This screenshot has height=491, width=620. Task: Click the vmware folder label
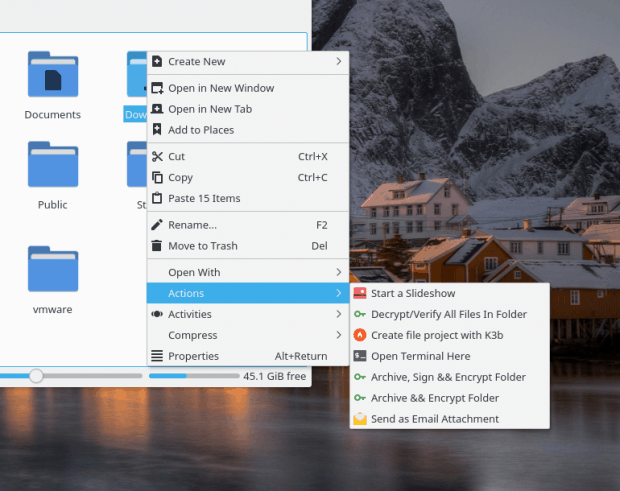tap(53, 309)
